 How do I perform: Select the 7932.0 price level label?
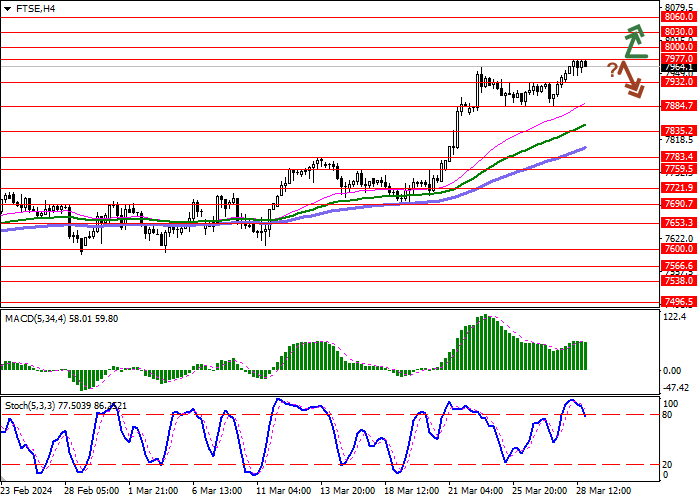[x=679, y=82]
